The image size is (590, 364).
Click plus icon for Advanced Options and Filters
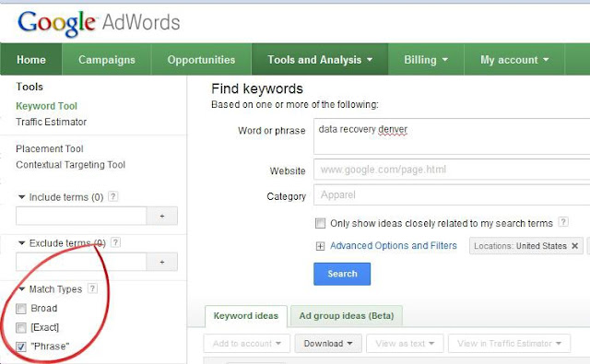pos(320,246)
